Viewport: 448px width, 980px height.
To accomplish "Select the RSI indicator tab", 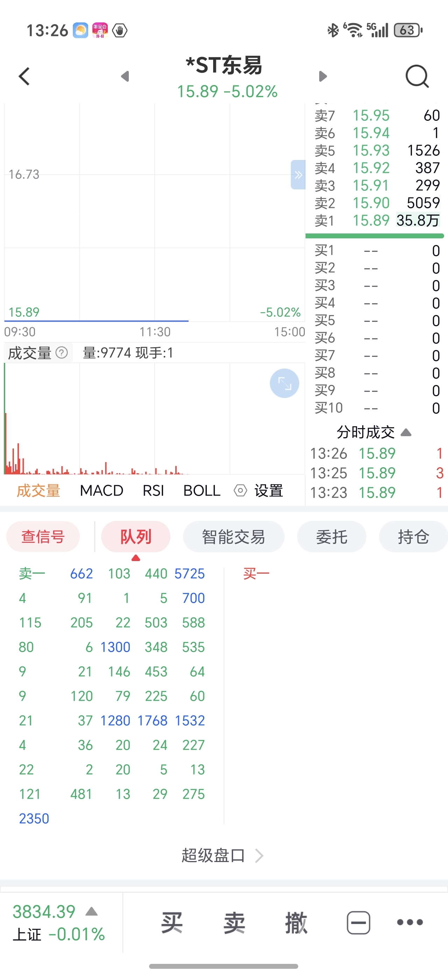I will pos(153,490).
